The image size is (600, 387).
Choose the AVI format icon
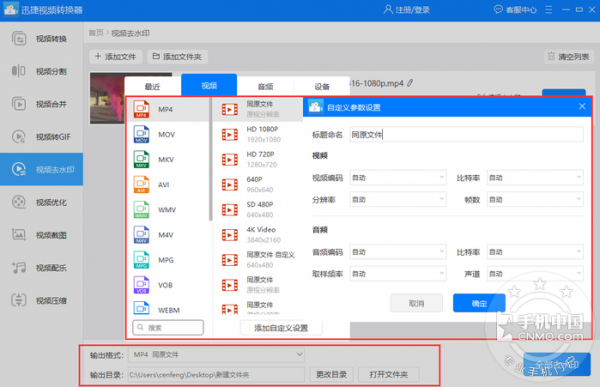(141, 185)
